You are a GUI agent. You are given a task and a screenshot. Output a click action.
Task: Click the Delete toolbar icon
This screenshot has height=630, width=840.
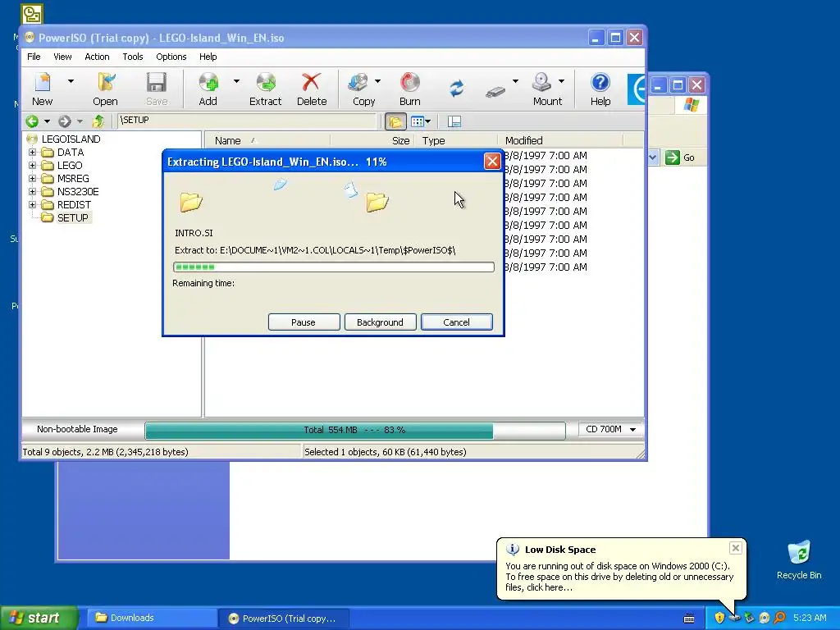pyautogui.click(x=311, y=89)
